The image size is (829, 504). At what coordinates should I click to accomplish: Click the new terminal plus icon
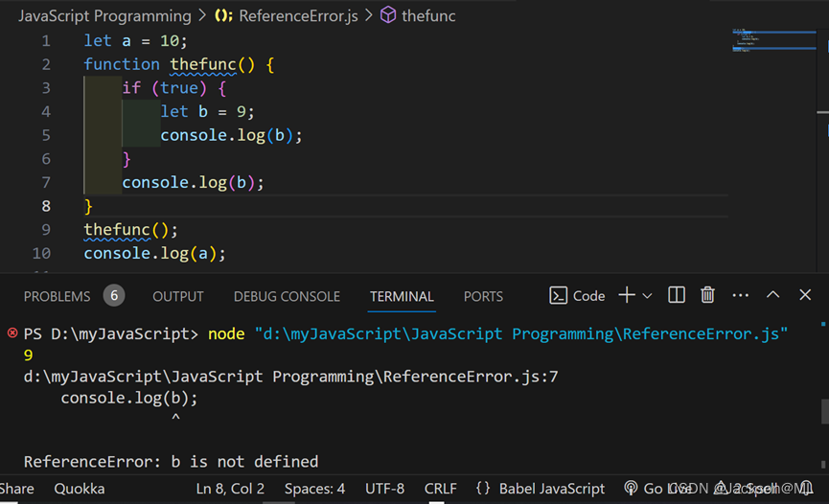[x=626, y=295]
